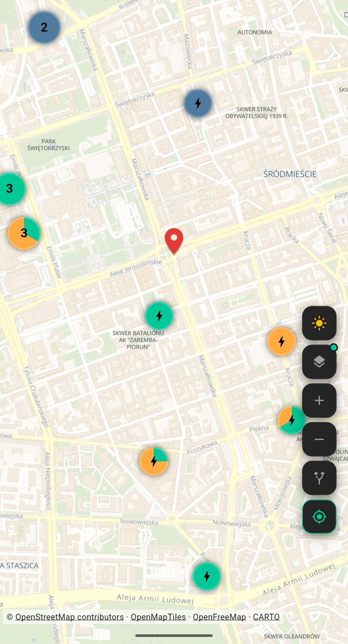348x644 pixels.
Task: Open the map layers button
Action: point(319,362)
